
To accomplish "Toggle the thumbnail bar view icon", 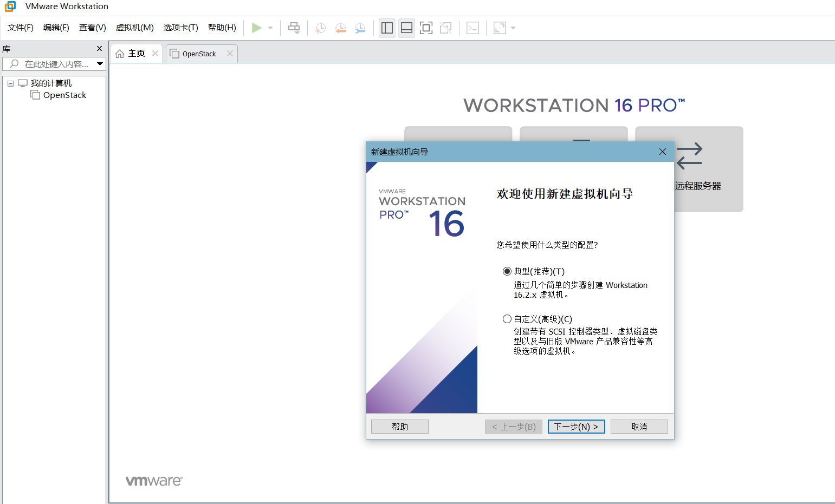I will click(406, 28).
